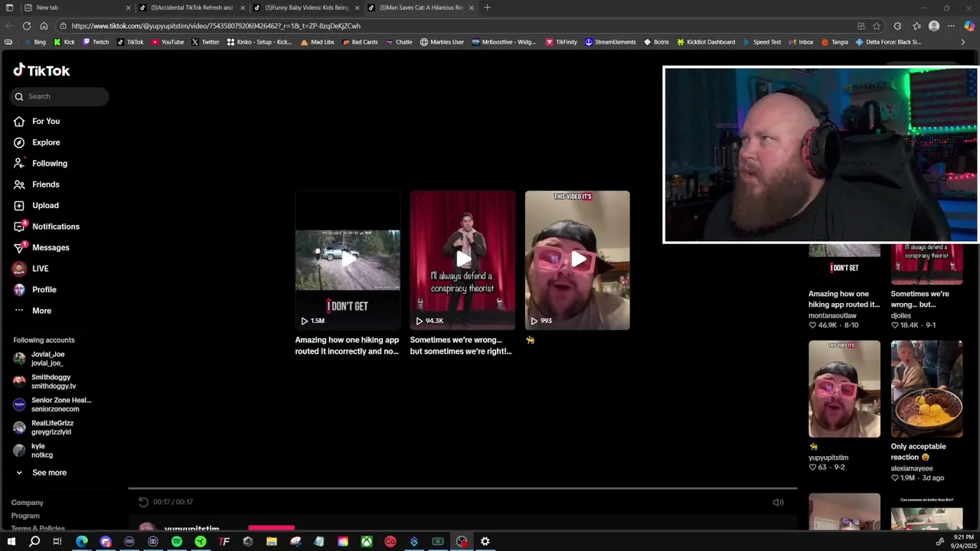Open the Xbox app from the taskbar

click(367, 541)
